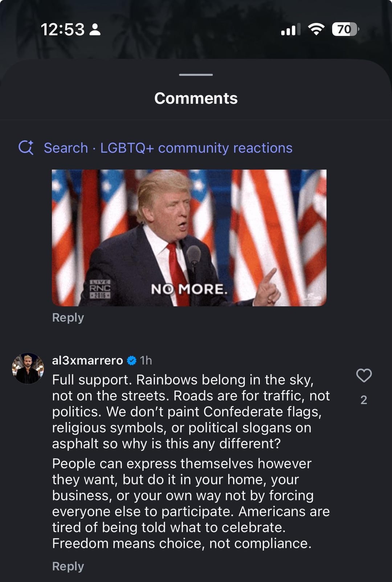This screenshot has width=392, height=582.
Task: Tap the battery indicator showing 70
Action: click(345, 29)
